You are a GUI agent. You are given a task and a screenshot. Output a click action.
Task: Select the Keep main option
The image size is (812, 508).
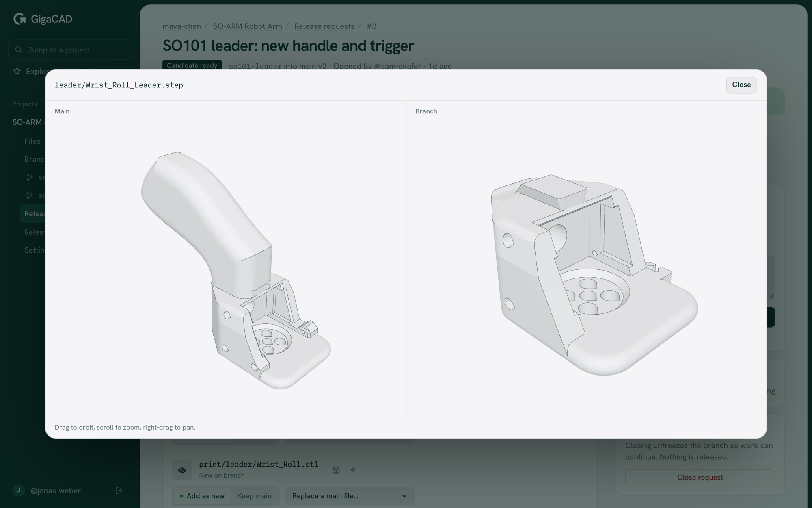pos(254,496)
